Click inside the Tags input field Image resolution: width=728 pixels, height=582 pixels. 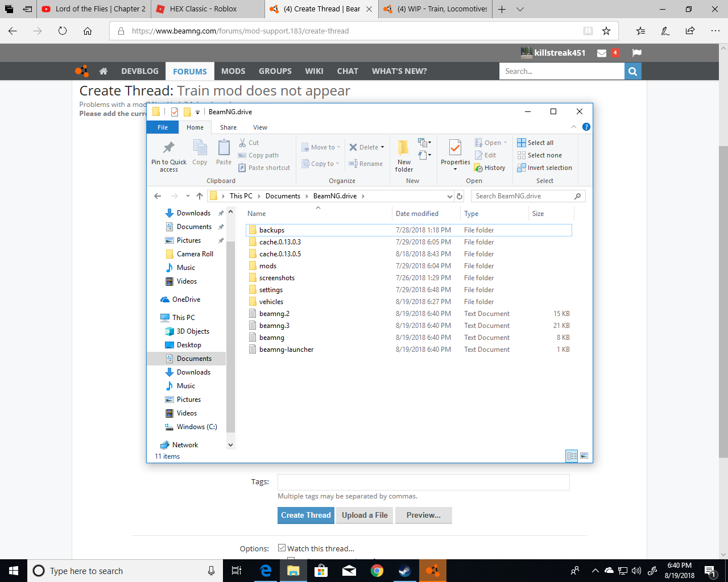[423, 482]
